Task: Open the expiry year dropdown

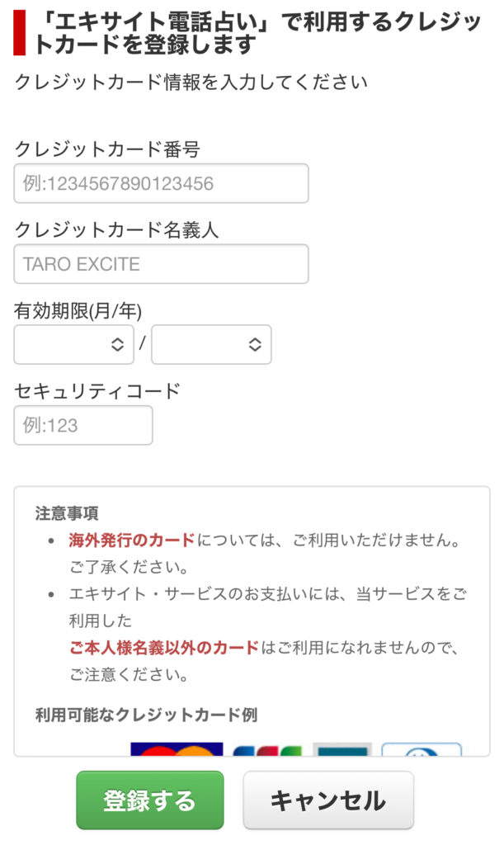Action: (x=212, y=344)
